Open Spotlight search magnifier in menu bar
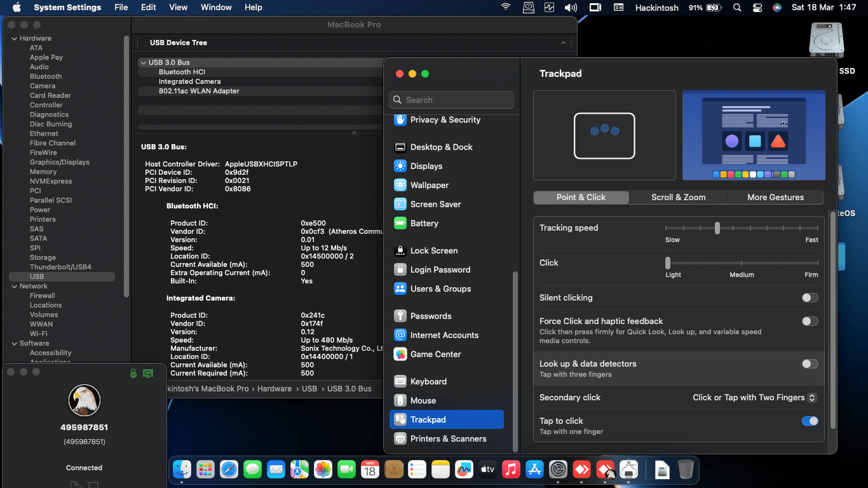Screen dimensions: 868x488 pyautogui.click(x=737, y=8)
